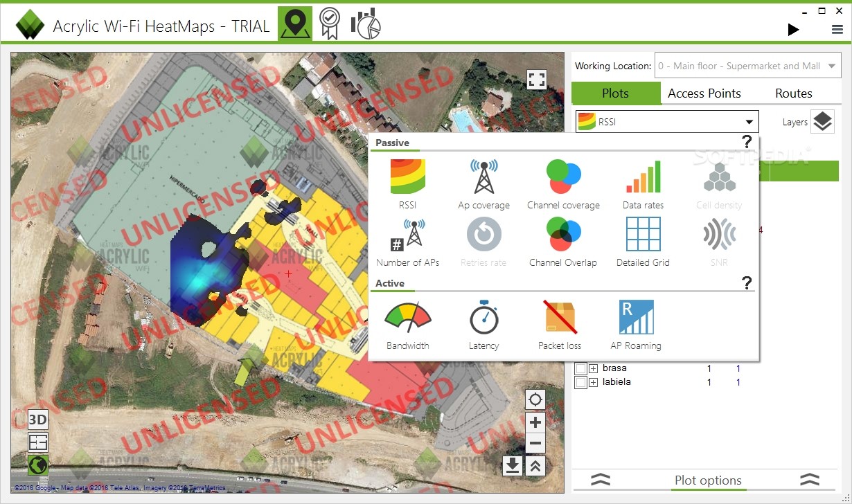This screenshot has height=504, width=852.
Task: Expand Plot options with left chevron
Action: pyautogui.click(x=601, y=480)
